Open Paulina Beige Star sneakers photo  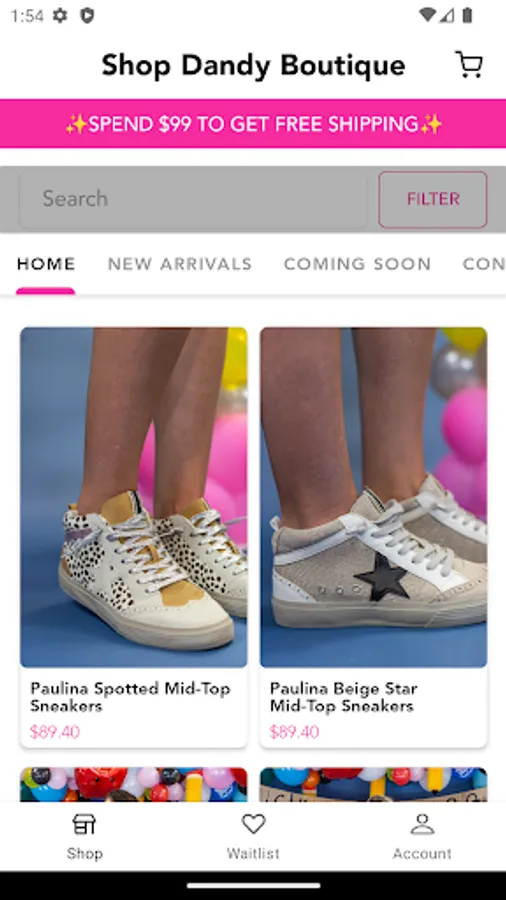[x=373, y=497]
